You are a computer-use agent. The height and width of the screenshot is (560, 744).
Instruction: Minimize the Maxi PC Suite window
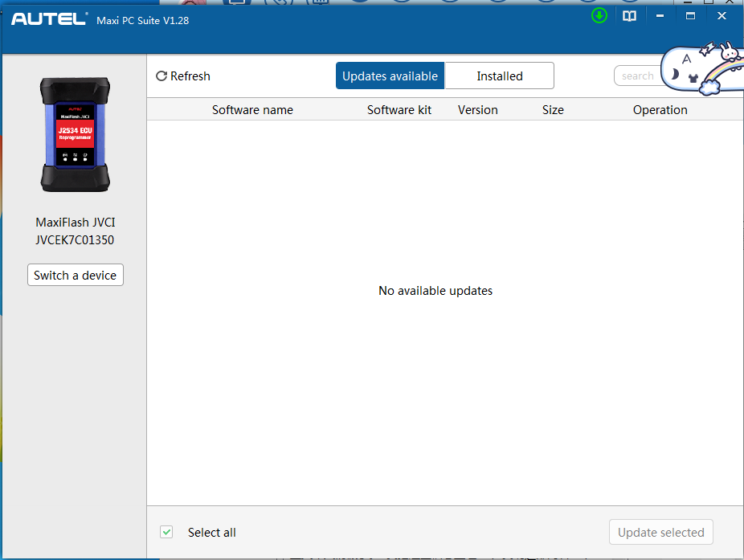[660, 16]
